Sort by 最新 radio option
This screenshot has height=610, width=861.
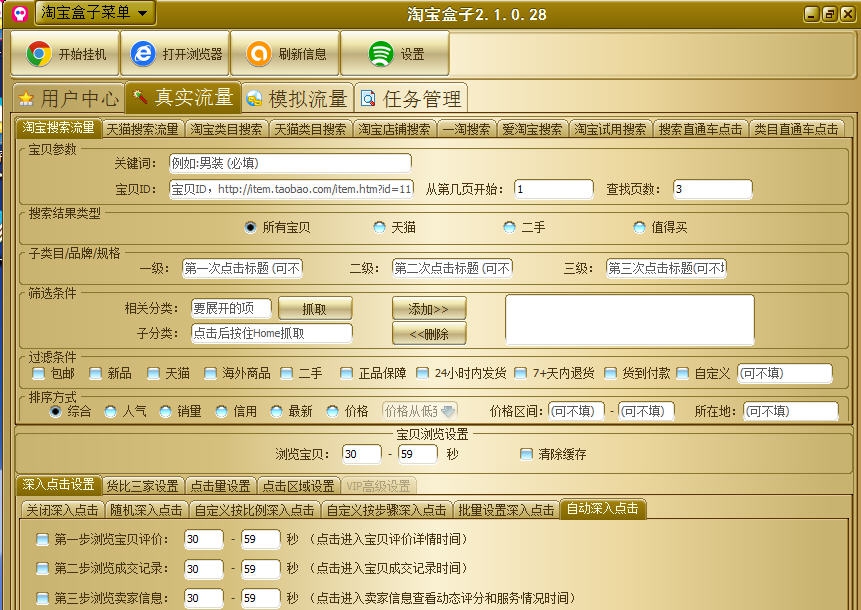[x=276, y=411]
